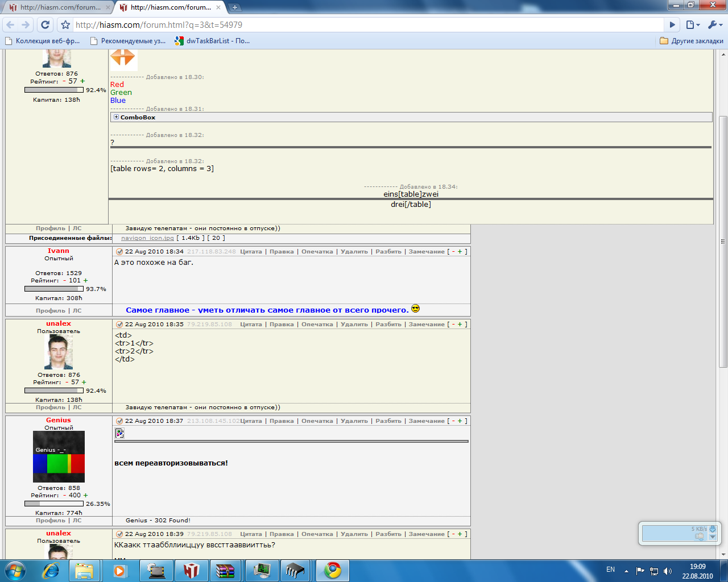Bookmark this page with the star icon
Screen dimensions: 728x582
(65, 25)
